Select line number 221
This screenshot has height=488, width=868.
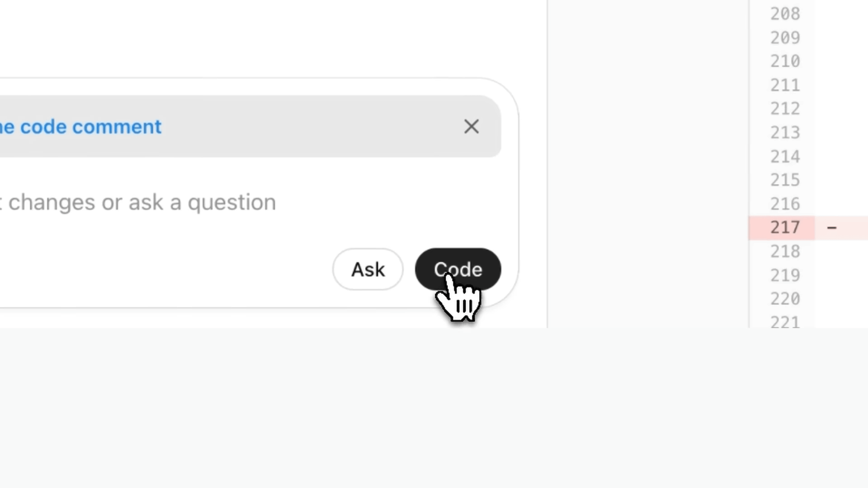pos(785,322)
